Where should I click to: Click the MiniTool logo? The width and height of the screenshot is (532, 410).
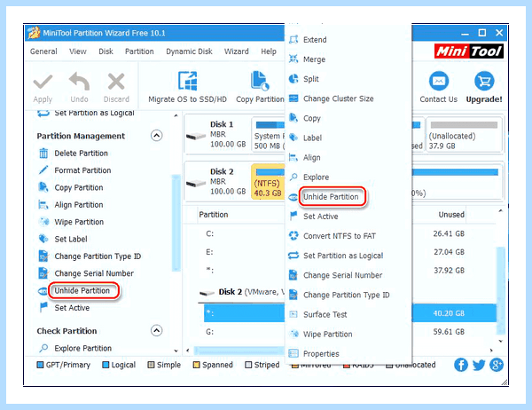[469, 51]
